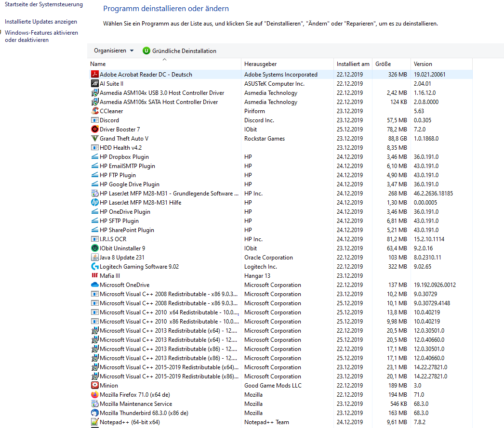Click the IObit Uninstaller 9 icon
504x428 pixels.
(x=94, y=248)
